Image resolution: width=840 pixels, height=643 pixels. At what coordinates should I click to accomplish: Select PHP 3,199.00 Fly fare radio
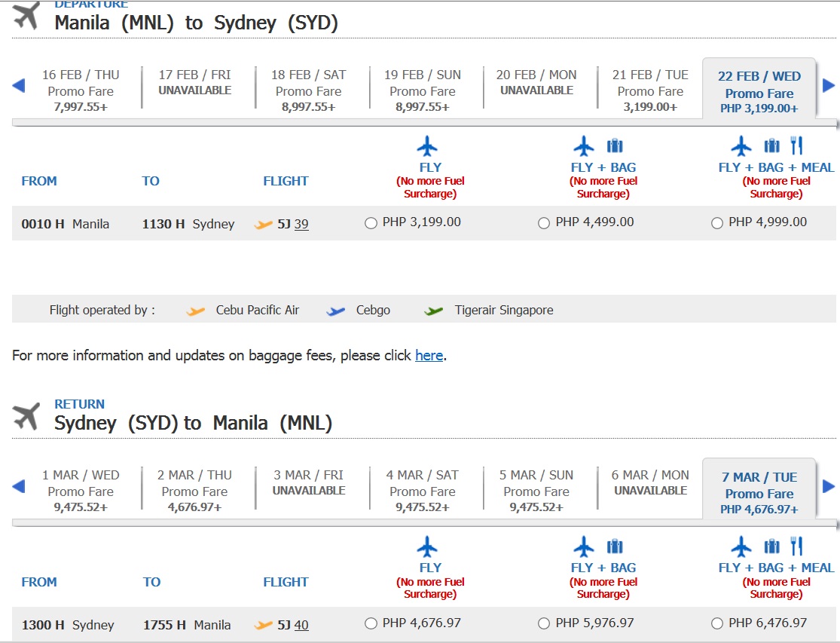[x=371, y=223]
